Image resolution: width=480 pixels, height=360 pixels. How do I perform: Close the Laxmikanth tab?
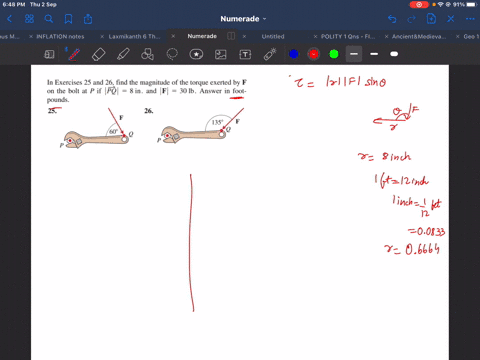102,37
